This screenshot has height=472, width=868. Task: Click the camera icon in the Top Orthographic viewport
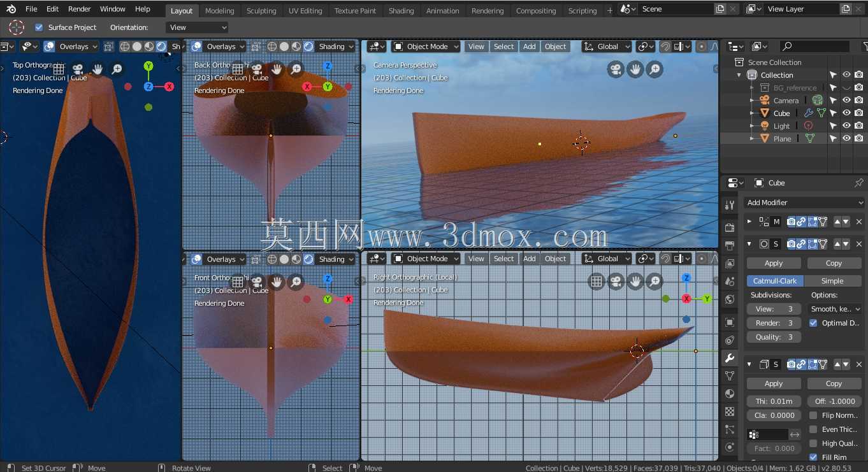click(x=78, y=69)
